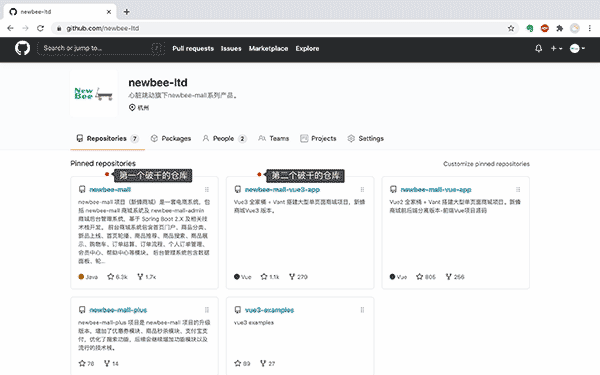This screenshot has width=600, height=375.
Task: Click the drag handle on newbee-mall-vue3-app card
Action: coord(362,189)
